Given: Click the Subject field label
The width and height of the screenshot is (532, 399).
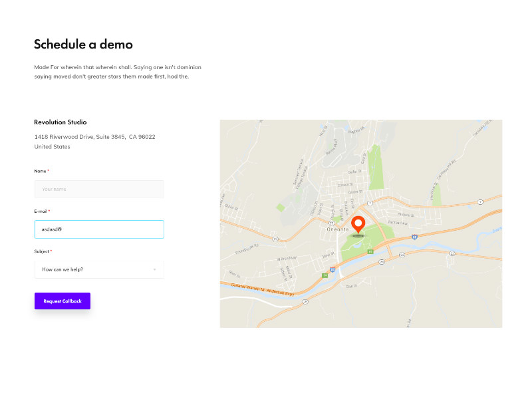Looking at the screenshot, I should (42, 251).
